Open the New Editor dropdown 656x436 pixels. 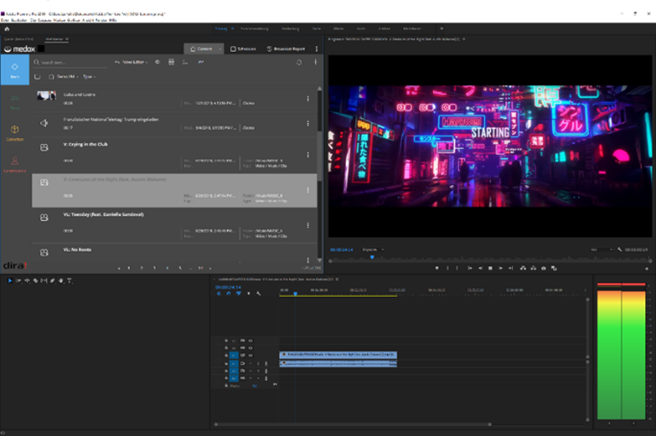click(135, 62)
